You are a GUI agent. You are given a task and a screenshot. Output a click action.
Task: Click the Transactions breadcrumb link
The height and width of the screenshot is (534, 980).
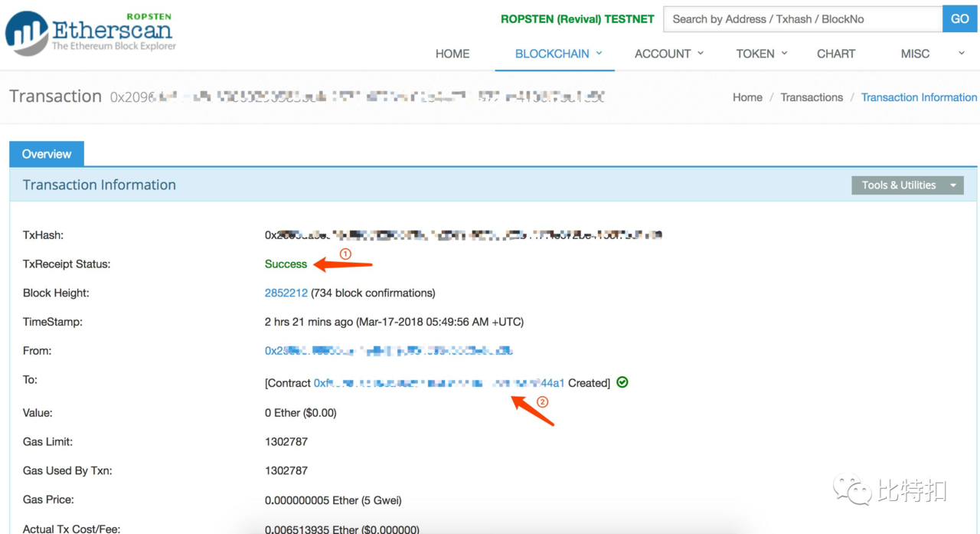click(x=812, y=97)
